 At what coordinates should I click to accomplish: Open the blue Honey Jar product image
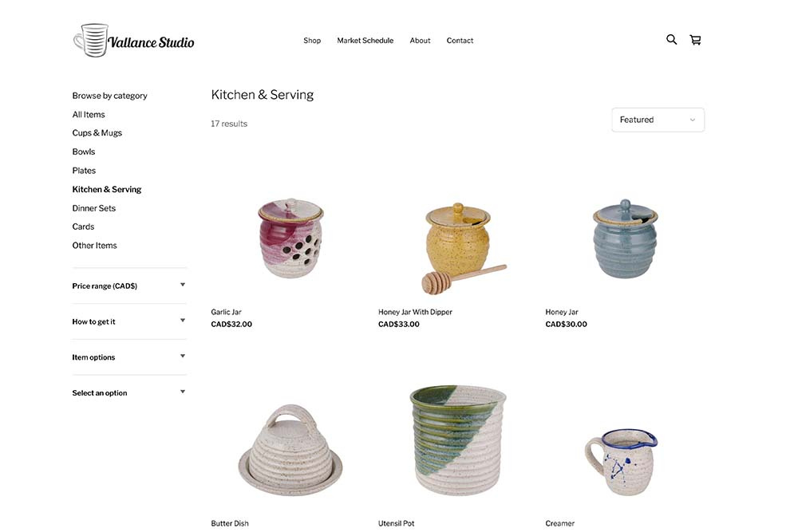coord(625,238)
